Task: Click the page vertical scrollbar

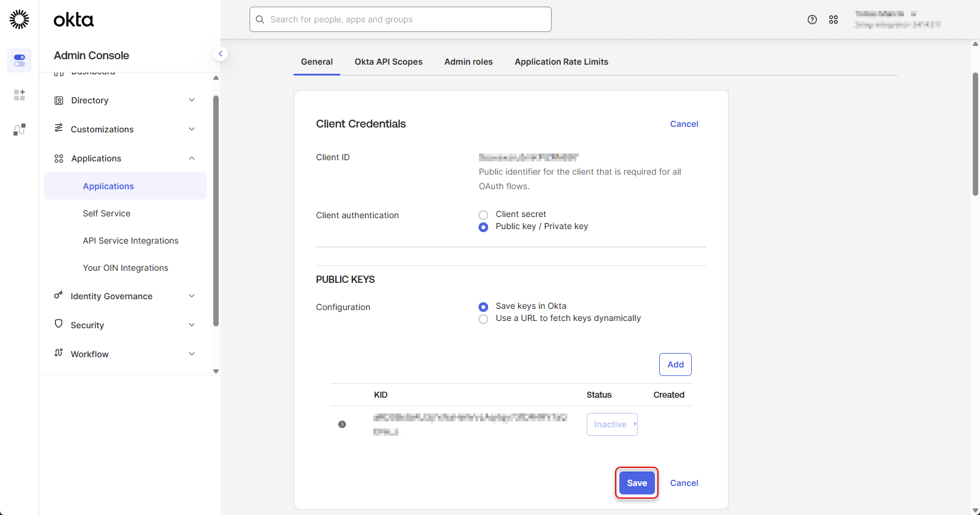Action: [x=975, y=134]
